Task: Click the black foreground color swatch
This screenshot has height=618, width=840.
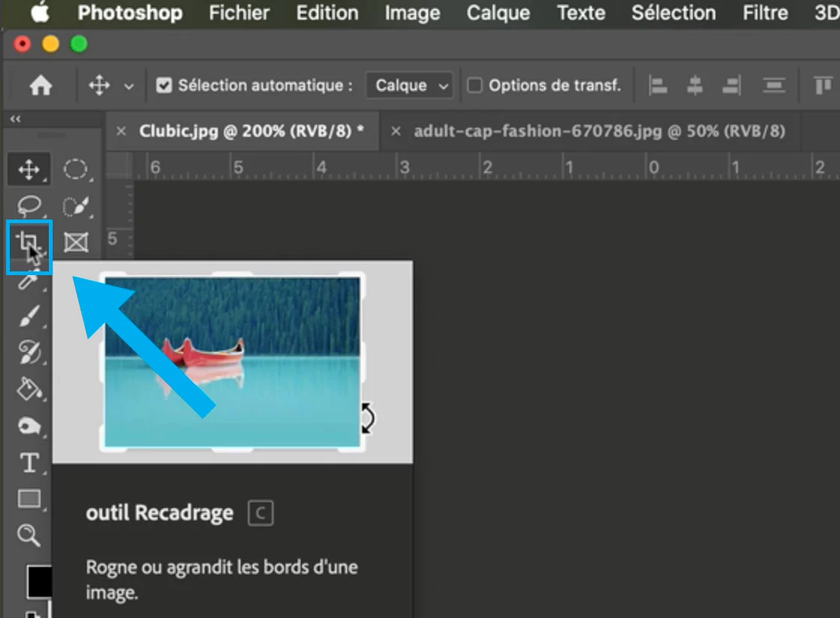Action: pos(39,581)
